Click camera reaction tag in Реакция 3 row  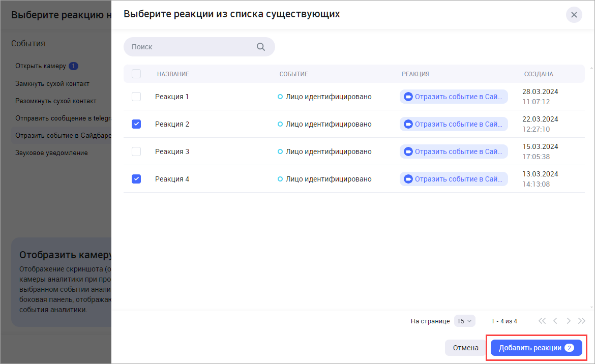(453, 151)
